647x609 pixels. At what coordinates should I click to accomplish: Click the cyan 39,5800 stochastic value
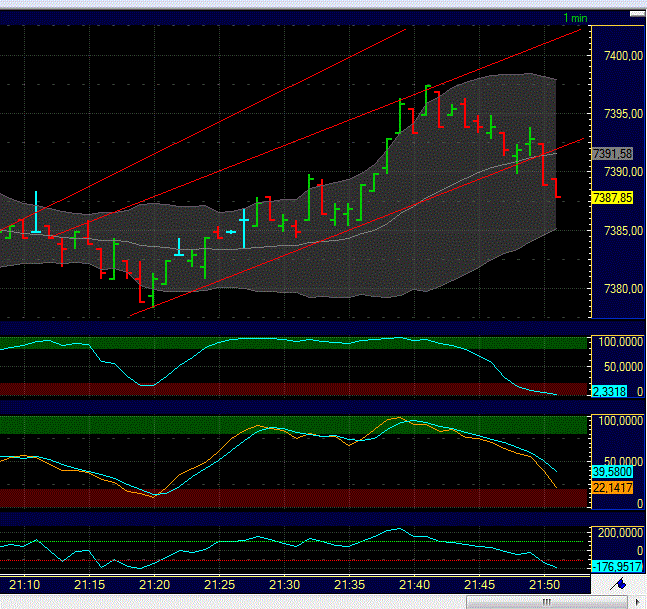pos(612,472)
